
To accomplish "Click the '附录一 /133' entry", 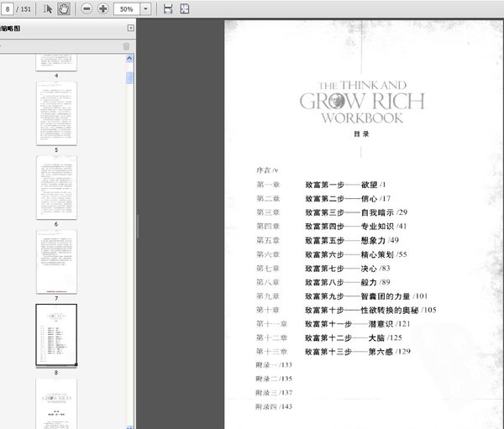I will tap(274, 365).
